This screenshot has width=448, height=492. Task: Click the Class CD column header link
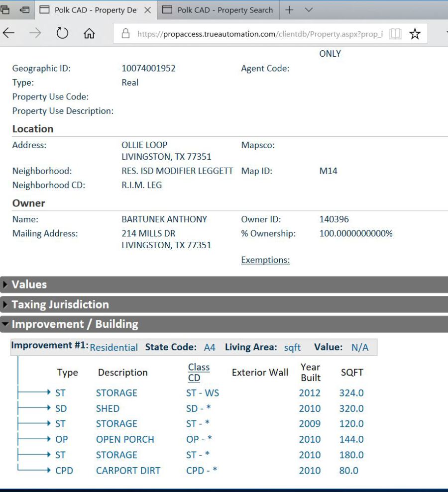click(x=199, y=372)
